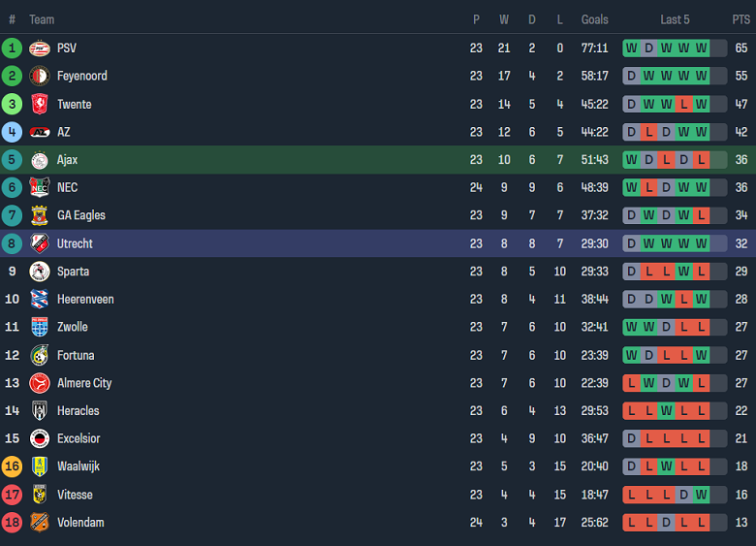This screenshot has width=756, height=546.
Task: Click the Team column header
Action: coord(42,19)
